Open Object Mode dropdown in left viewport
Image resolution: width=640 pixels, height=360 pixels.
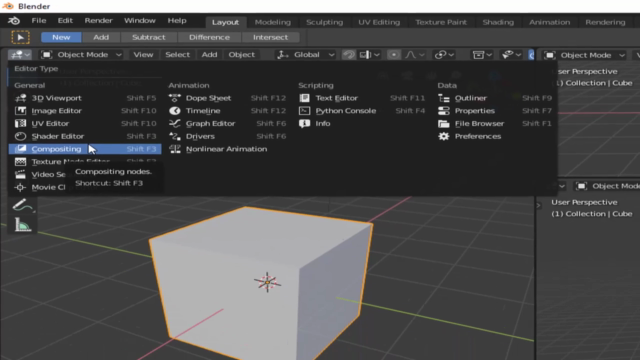(81, 54)
